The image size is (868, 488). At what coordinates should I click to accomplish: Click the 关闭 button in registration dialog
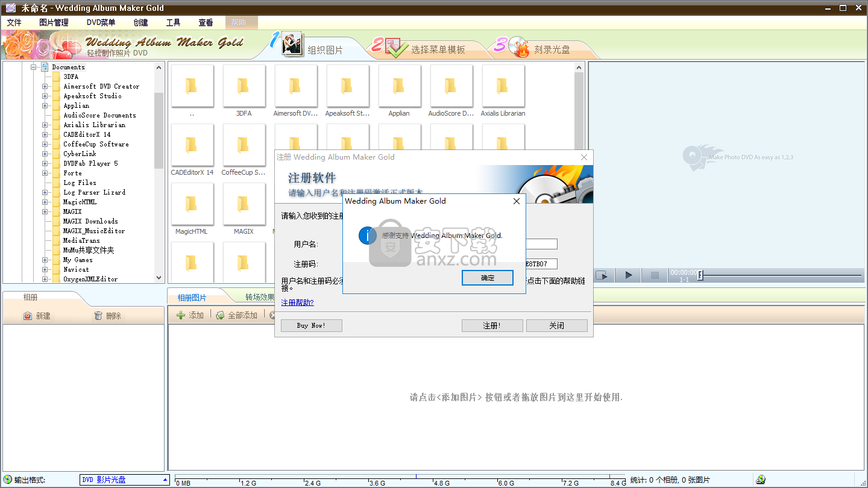tap(556, 325)
